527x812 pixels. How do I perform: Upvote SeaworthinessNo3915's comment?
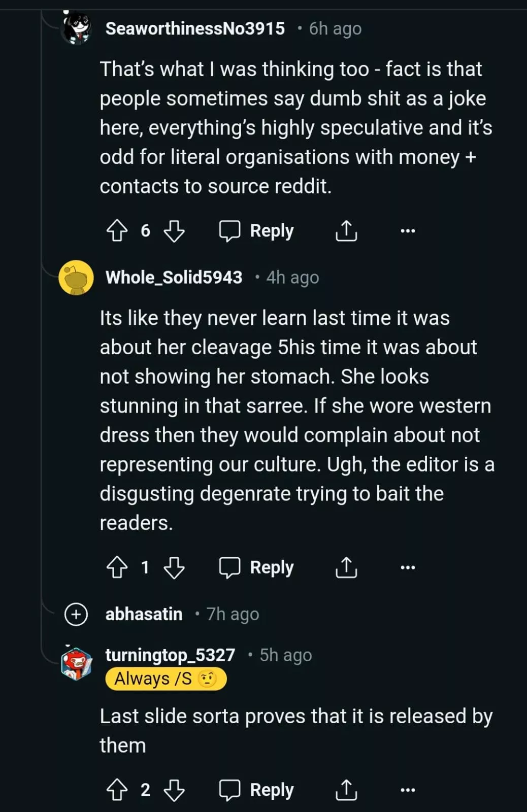tap(117, 231)
